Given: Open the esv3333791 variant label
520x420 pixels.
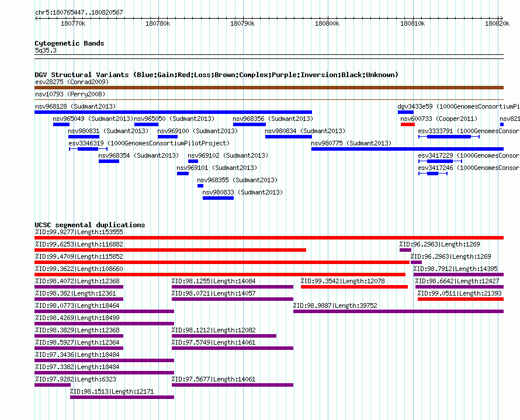Looking at the screenshot, I should click(x=469, y=131).
